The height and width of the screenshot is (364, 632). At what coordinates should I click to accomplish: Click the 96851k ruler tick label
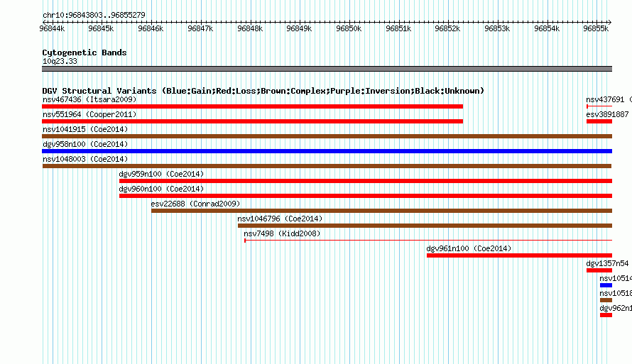coord(398,28)
